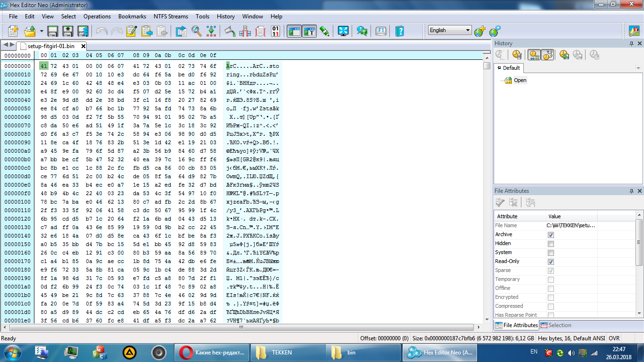Click the New file toolbar icon

coord(13,31)
